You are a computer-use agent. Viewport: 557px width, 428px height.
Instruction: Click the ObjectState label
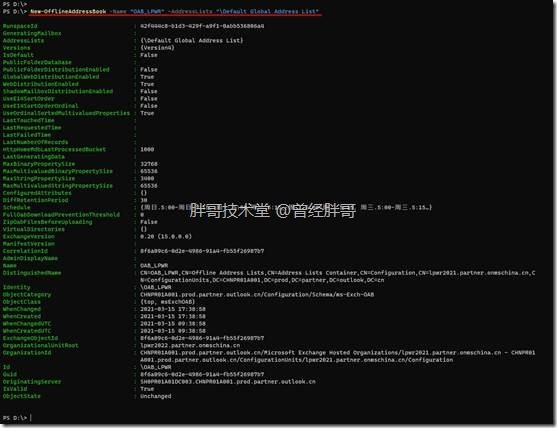point(22,396)
